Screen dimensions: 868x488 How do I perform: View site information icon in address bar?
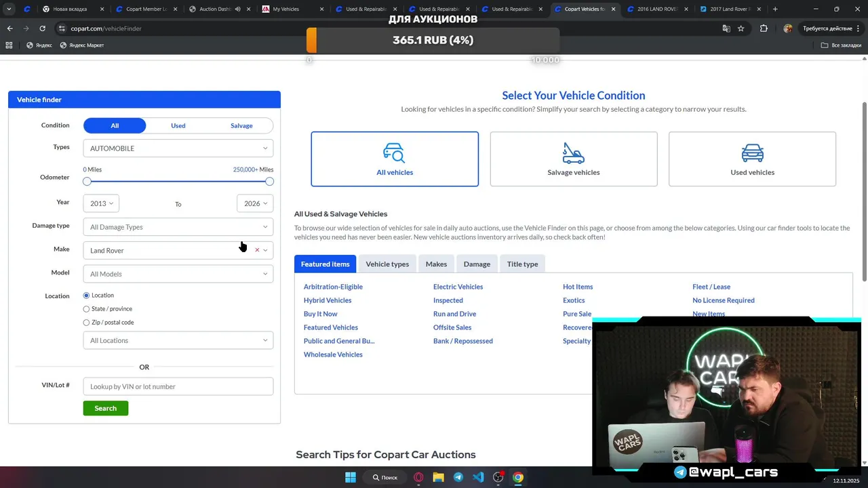(x=62, y=28)
